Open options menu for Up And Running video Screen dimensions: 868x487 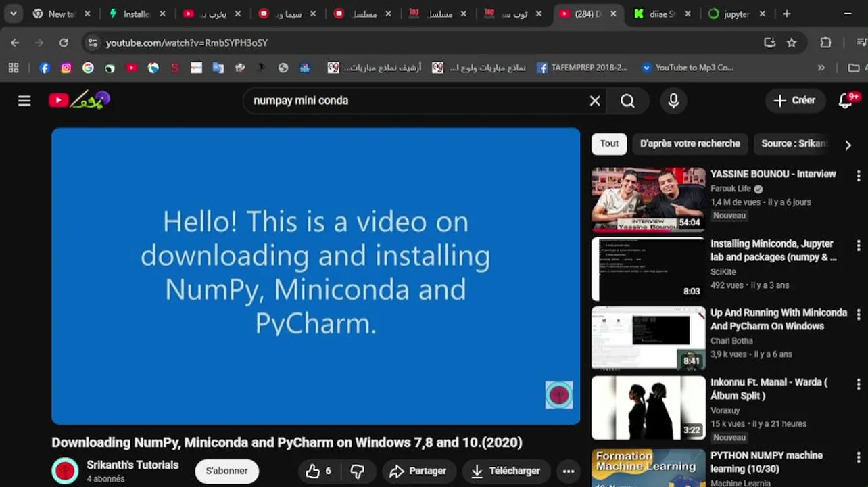click(x=859, y=315)
